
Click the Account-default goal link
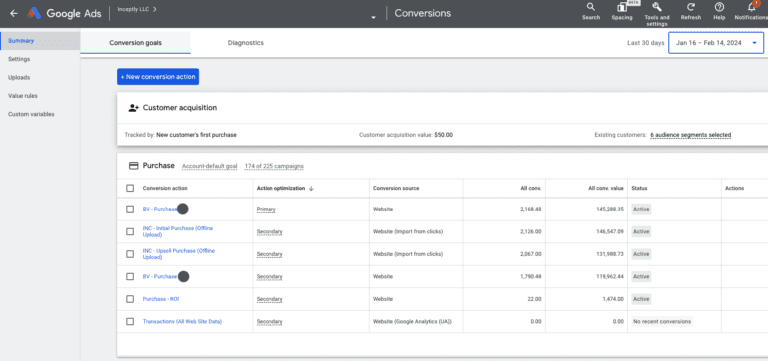click(x=210, y=167)
